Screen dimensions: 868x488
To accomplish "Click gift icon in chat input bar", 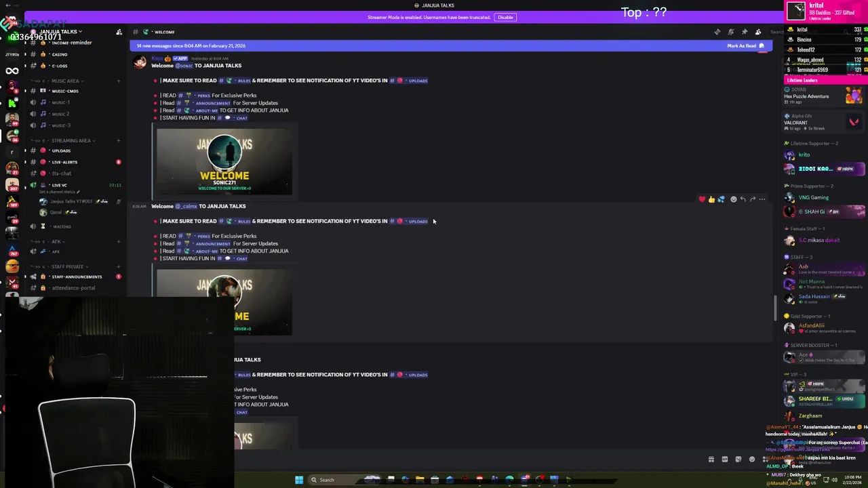I will coord(711,459).
